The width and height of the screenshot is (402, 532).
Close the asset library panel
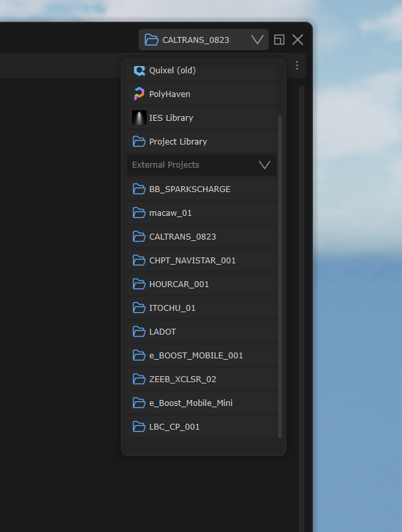point(298,40)
